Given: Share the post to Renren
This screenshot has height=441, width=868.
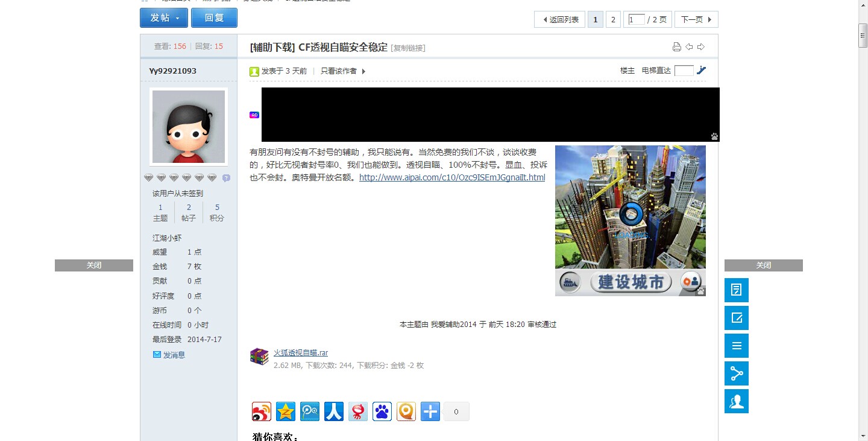Looking at the screenshot, I should pyautogui.click(x=334, y=411).
